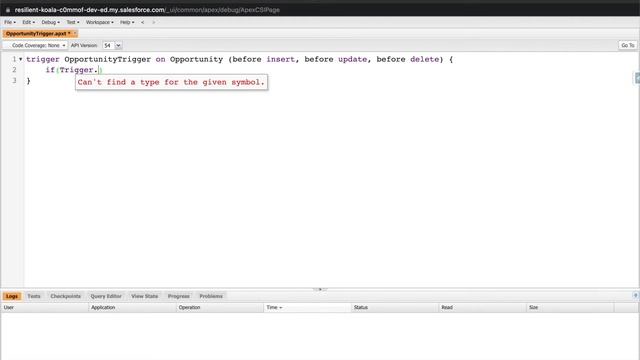This screenshot has width=640, height=360.
Task: Switch to the Logs tab
Action: pos(12,296)
